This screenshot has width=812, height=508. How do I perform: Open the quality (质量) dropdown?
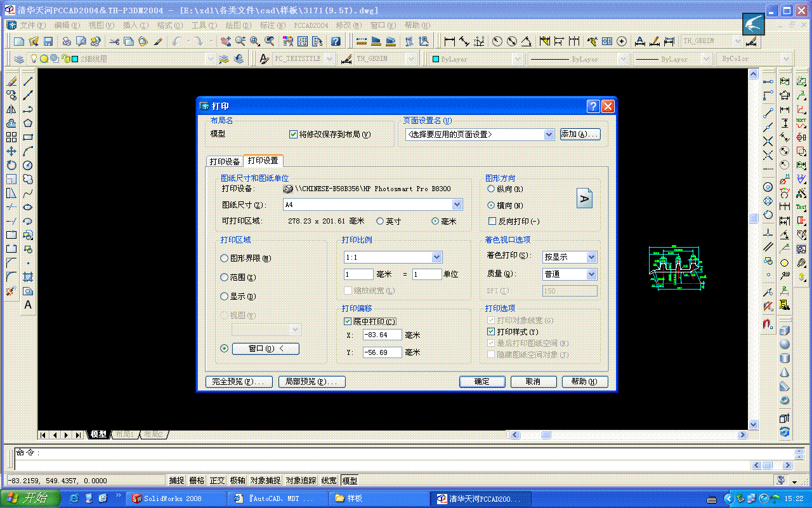click(591, 274)
